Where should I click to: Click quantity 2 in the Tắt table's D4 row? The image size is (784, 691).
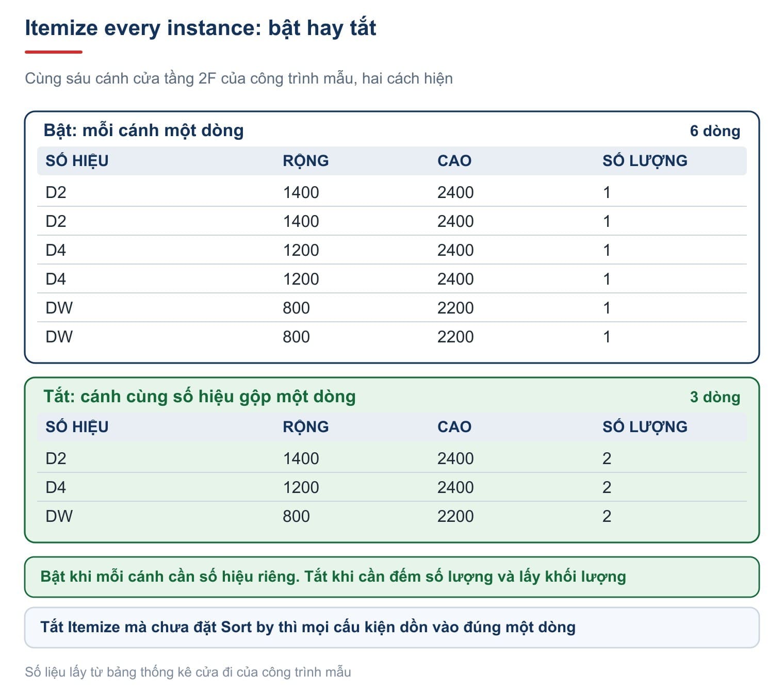click(607, 487)
